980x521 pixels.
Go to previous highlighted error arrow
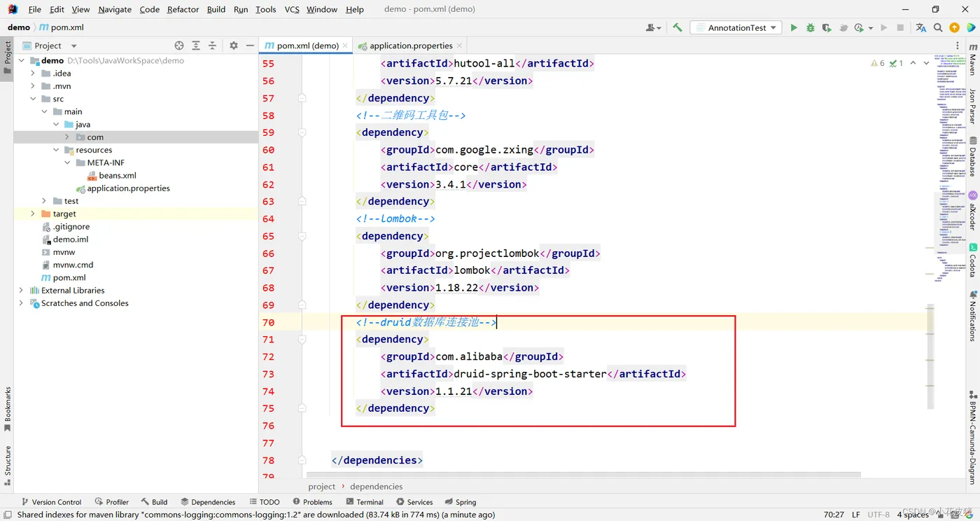913,63
